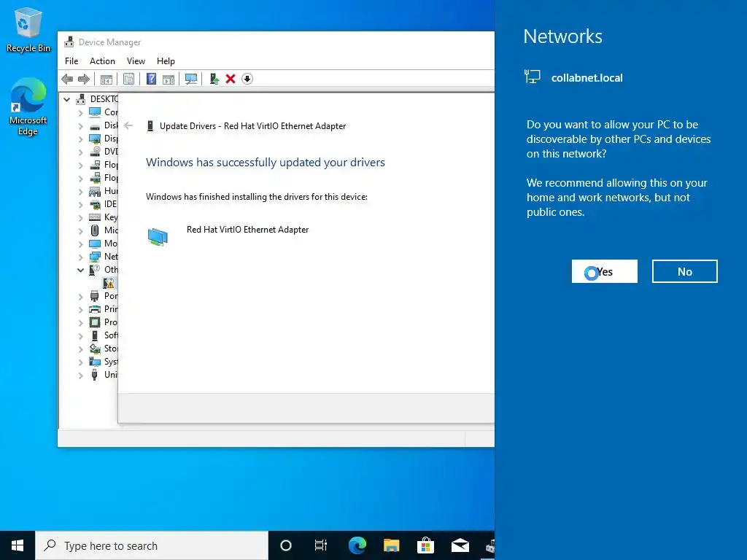Launch Edge from the taskbar
The width and height of the screenshot is (747, 560).
(x=357, y=545)
